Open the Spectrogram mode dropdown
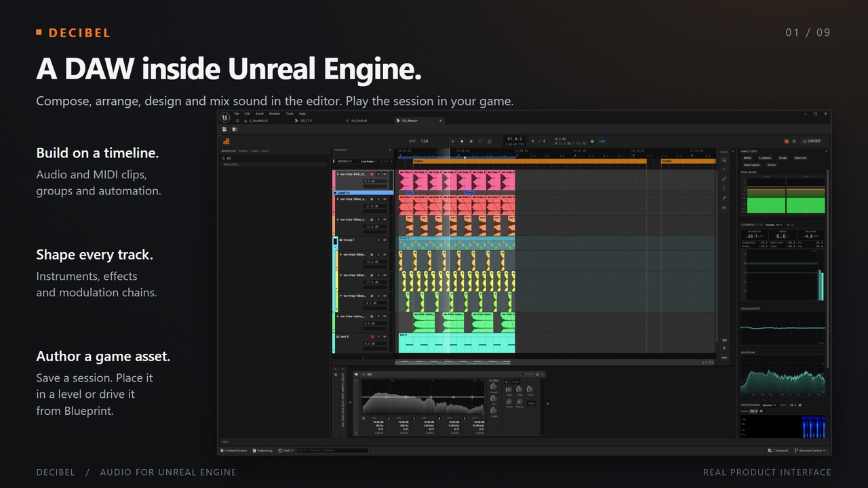This screenshot has height=488, width=868. tap(769, 405)
